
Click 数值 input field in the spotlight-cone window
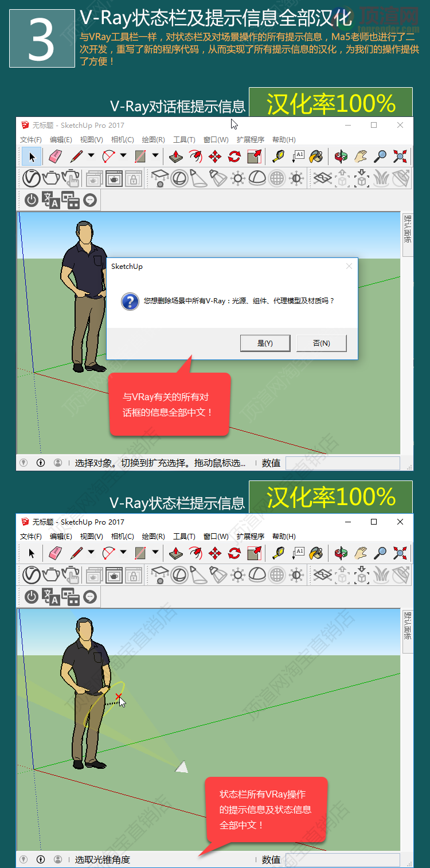(343, 859)
